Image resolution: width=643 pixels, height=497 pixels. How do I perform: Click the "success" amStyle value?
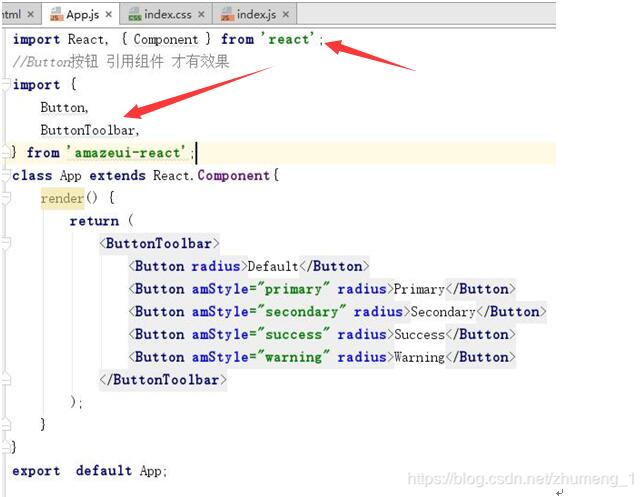(293, 334)
